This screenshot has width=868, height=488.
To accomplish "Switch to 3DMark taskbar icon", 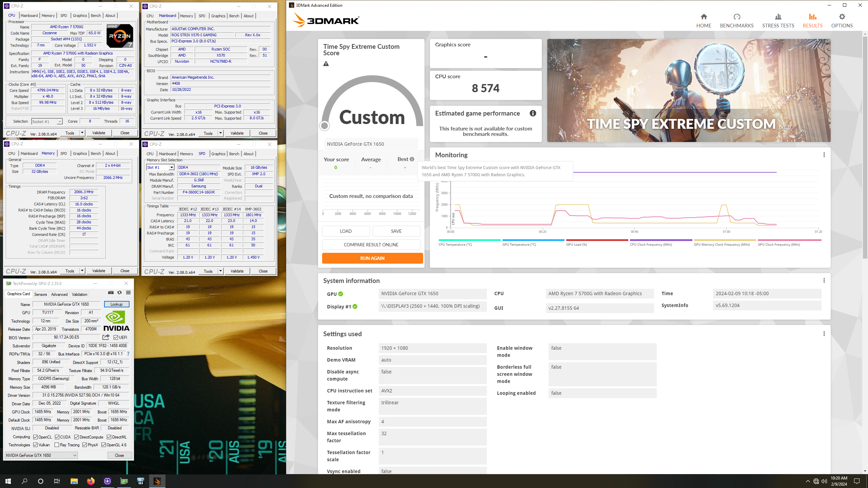I will coord(157,481).
